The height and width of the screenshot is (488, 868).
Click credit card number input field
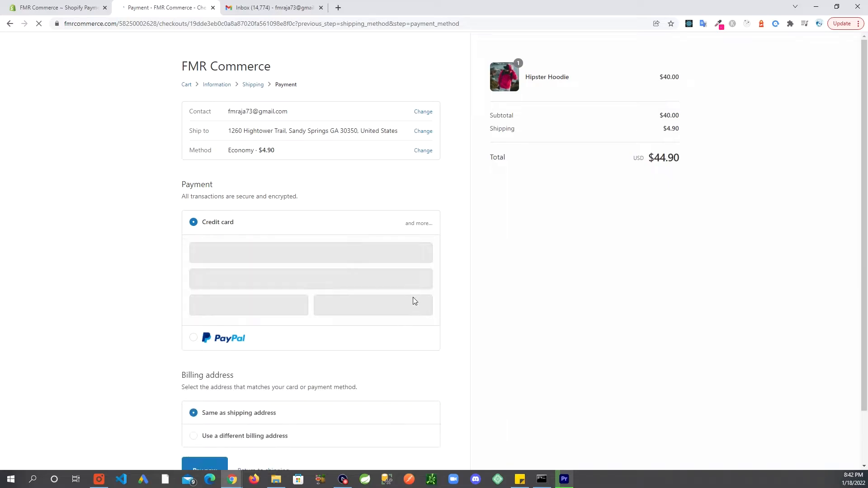(311, 251)
